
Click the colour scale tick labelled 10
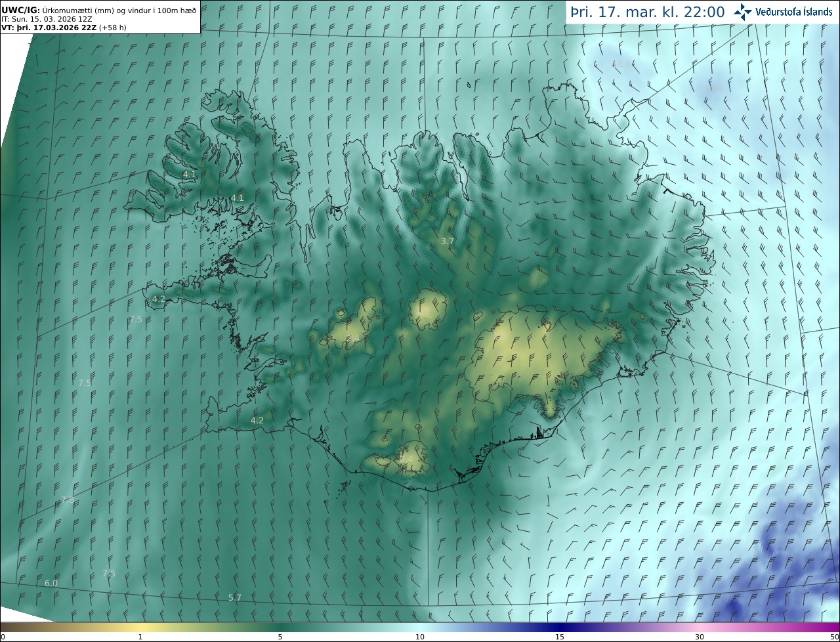tap(420, 637)
